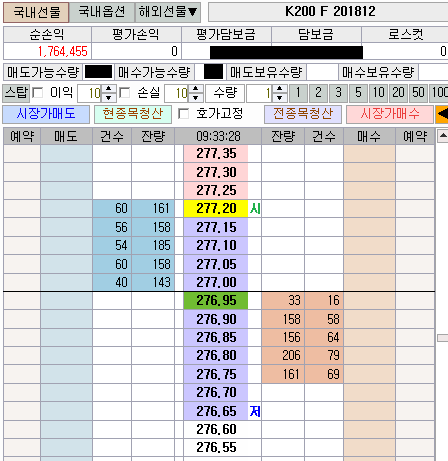
Task: Click 현종목청산 to liquidate the current item
Action: pos(133,114)
